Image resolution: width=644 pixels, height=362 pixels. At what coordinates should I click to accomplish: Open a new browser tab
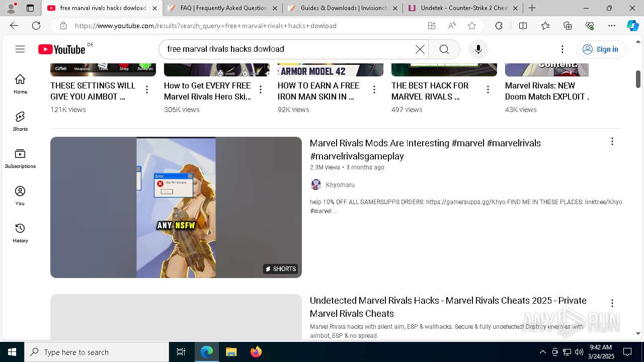coord(532,8)
